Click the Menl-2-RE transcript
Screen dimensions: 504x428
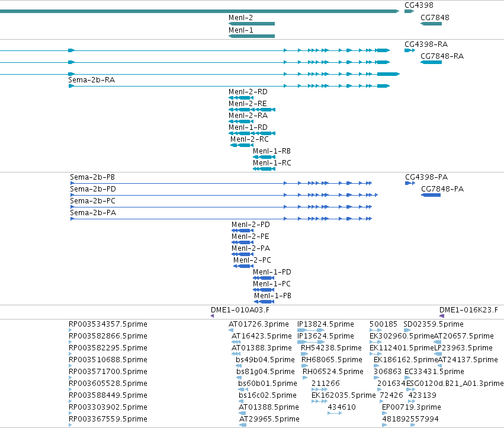click(252, 110)
